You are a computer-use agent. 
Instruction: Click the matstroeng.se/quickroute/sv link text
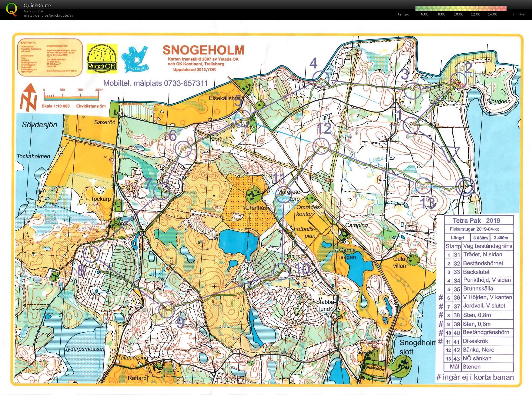coord(49,15)
